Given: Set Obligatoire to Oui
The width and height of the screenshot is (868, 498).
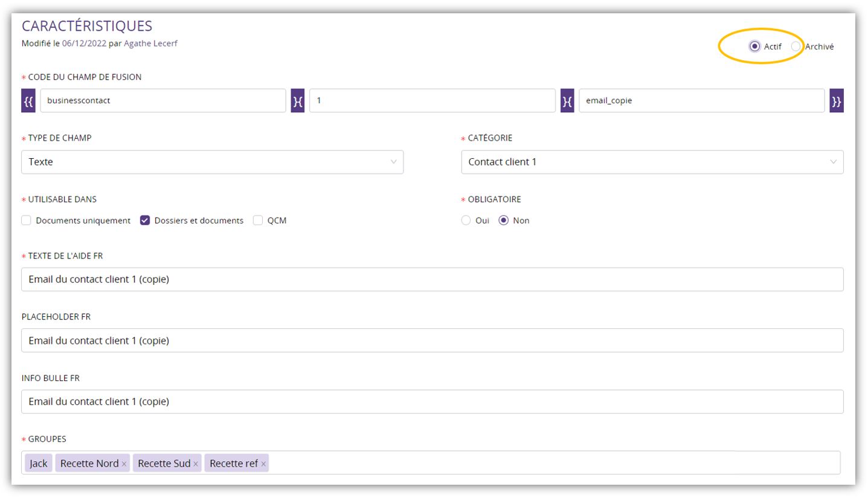Looking at the screenshot, I should (466, 220).
